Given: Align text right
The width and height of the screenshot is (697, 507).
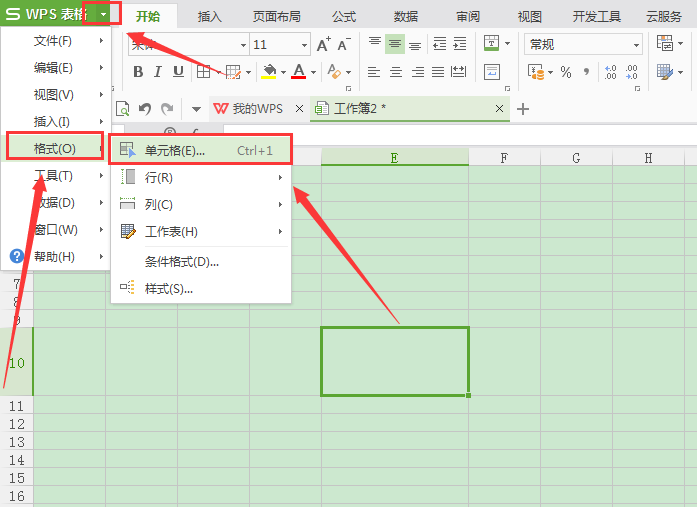Looking at the screenshot, I should point(417,72).
